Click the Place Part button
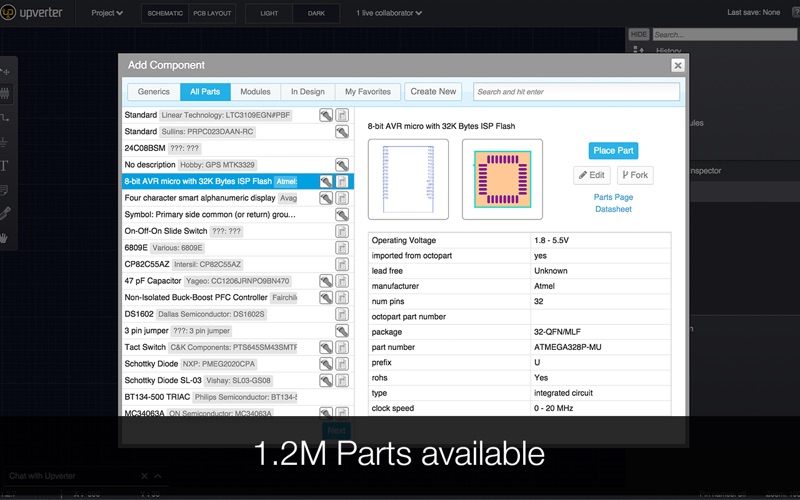This screenshot has height=500, width=800. (613, 151)
